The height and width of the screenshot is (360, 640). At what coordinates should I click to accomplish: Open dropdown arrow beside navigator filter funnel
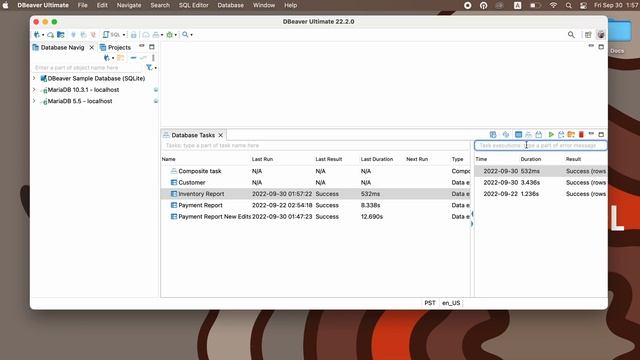[x=156, y=68]
